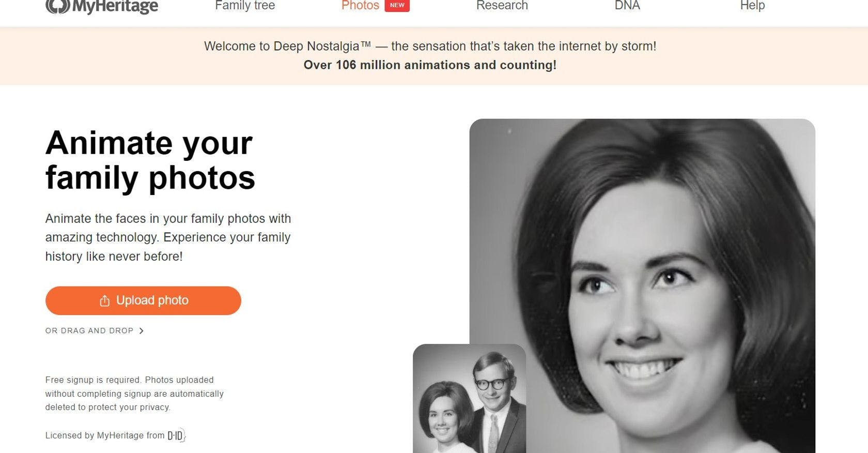Click the Over 106 million animations text
Viewport: 868px width, 453px height.
[x=430, y=65]
